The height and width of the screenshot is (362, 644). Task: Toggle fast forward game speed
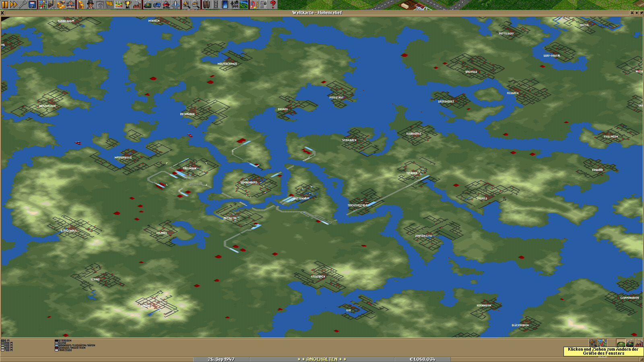click(x=14, y=4)
